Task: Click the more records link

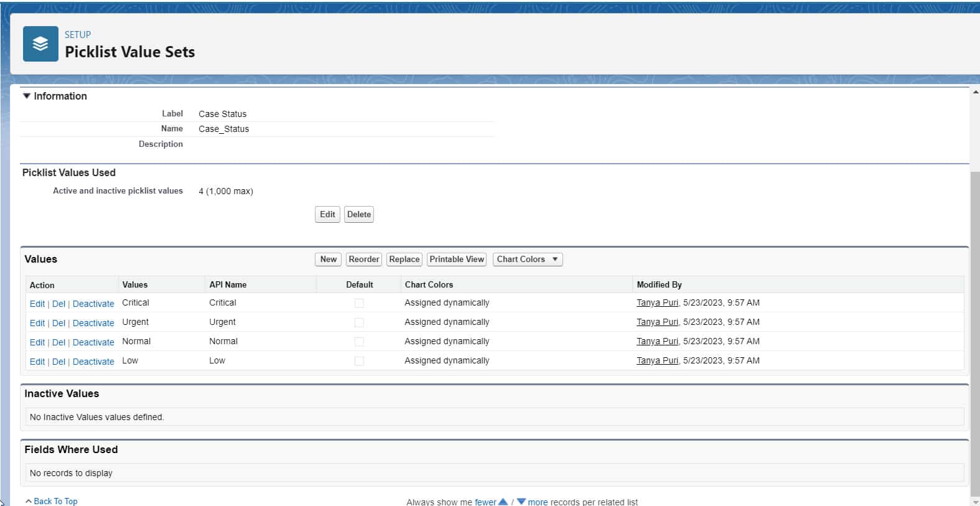Action: coord(538,502)
